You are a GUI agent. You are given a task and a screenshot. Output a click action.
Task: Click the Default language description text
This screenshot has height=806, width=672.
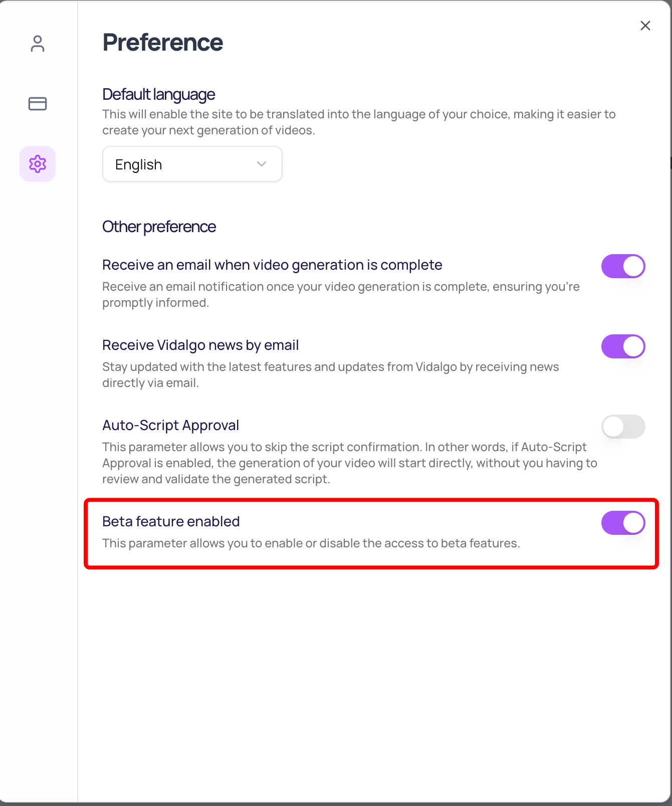(x=358, y=122)
